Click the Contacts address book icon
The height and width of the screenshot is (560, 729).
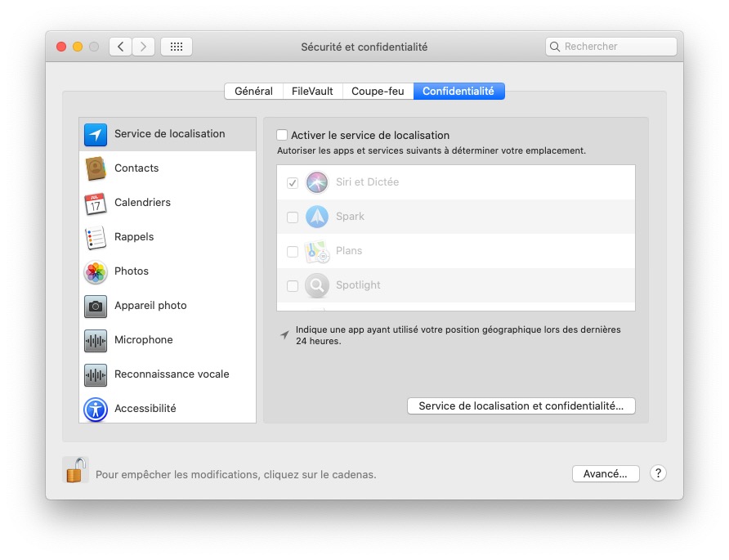click(96, 168)
